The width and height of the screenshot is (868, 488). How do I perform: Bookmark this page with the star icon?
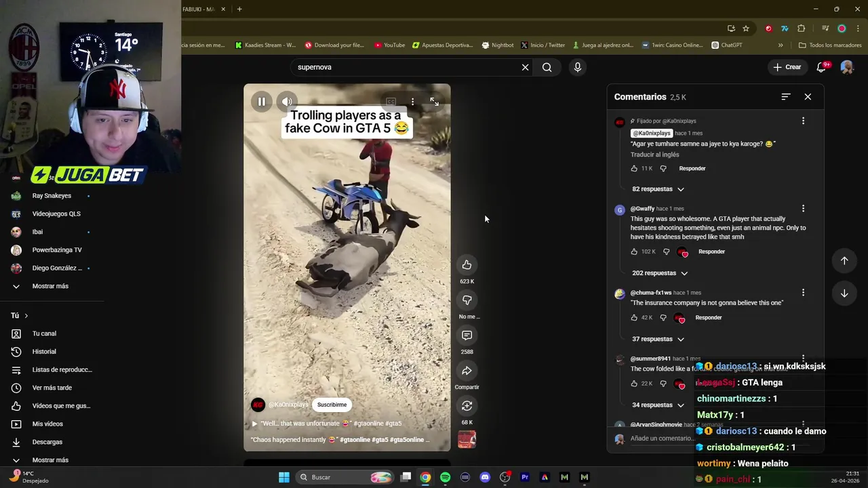746,28
